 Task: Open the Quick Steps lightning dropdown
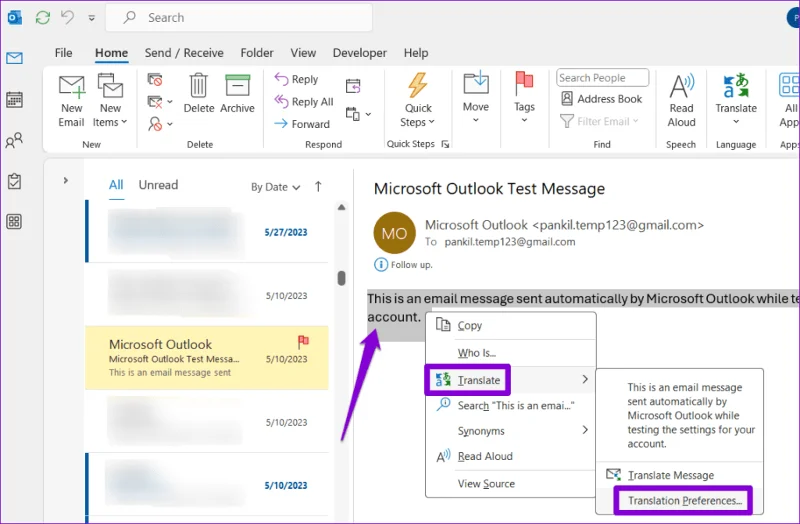[x=417, y=100]
